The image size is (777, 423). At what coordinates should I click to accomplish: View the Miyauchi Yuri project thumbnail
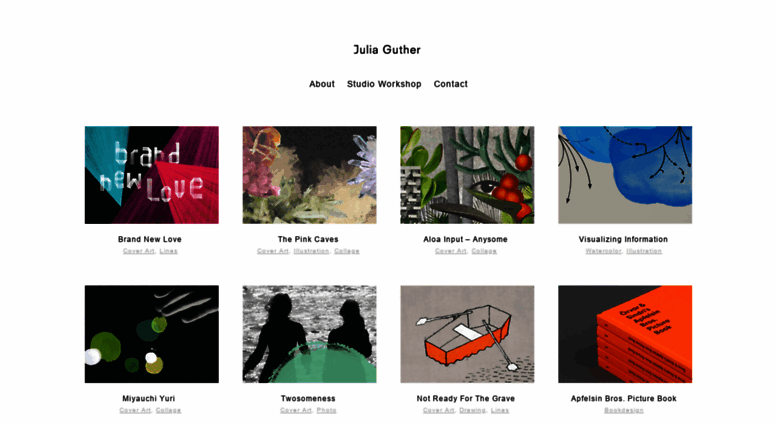[x=152, y=334]
